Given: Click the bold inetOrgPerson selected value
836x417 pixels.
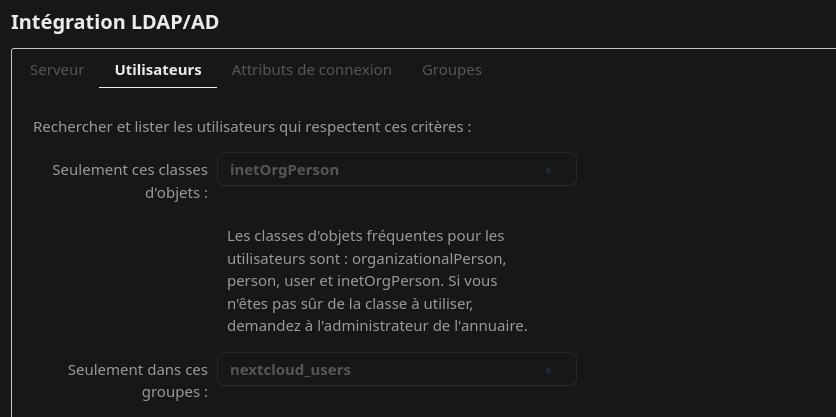Looking at the screenshot, I should point(284,170).
